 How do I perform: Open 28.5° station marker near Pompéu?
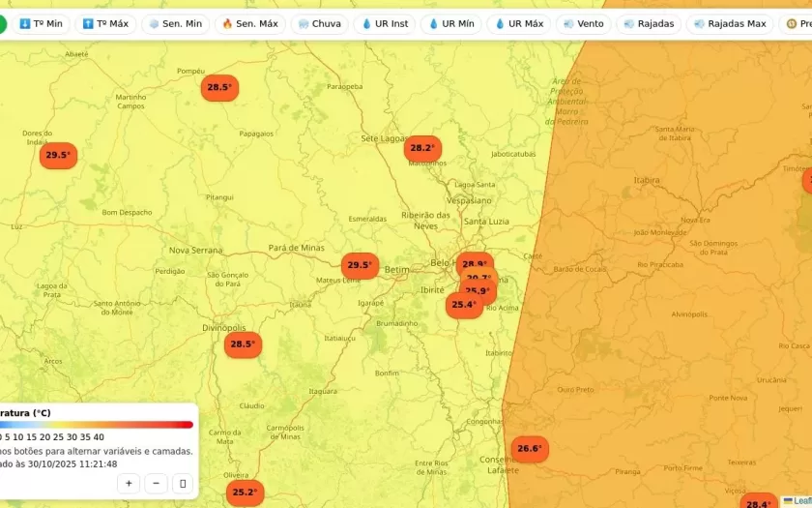pyautogui.click(x=219, y=88)
